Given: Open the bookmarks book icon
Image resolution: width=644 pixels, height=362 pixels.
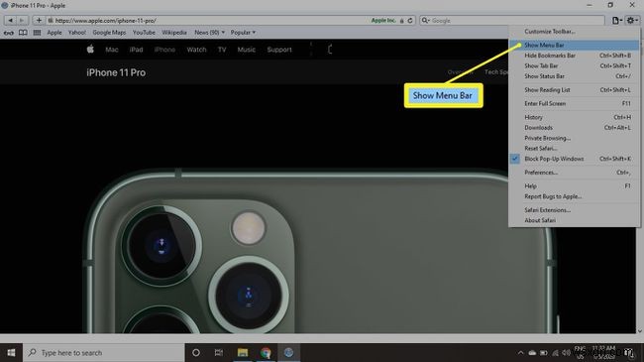Looking at the screenshot, I should tap(23, 33).
